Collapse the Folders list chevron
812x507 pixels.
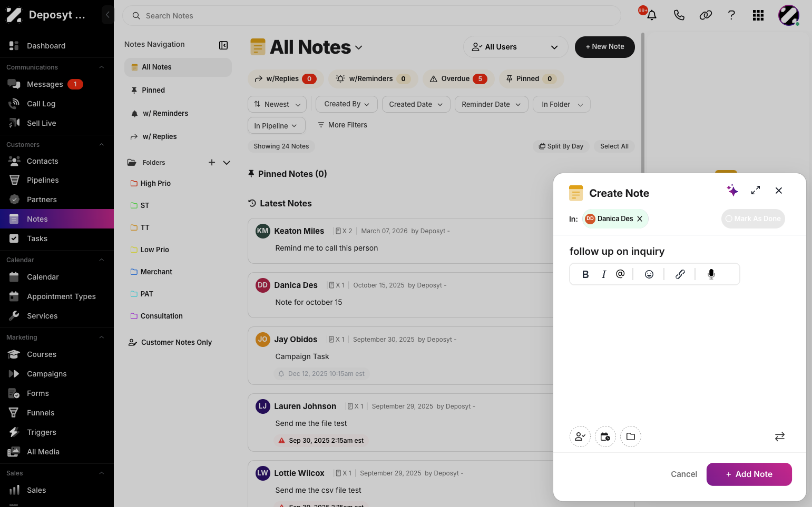pyautogui.click(x=227, y=163)
